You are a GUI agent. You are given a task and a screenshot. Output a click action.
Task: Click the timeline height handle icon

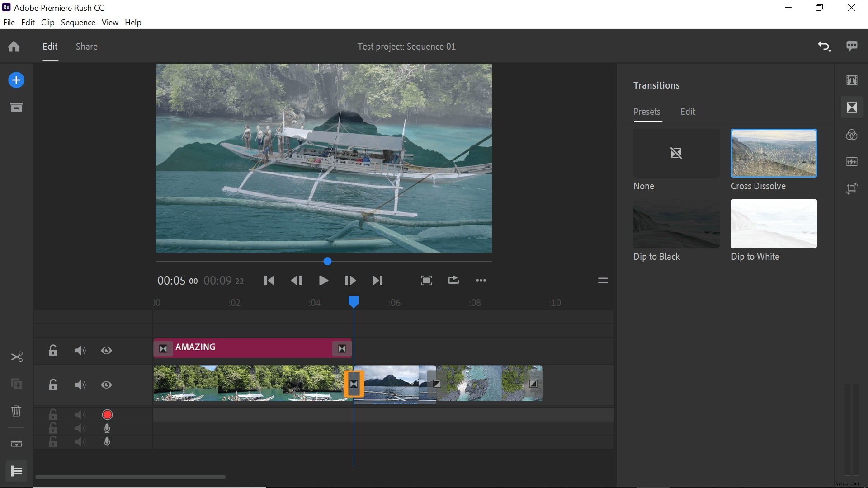(x=603, y=281)
